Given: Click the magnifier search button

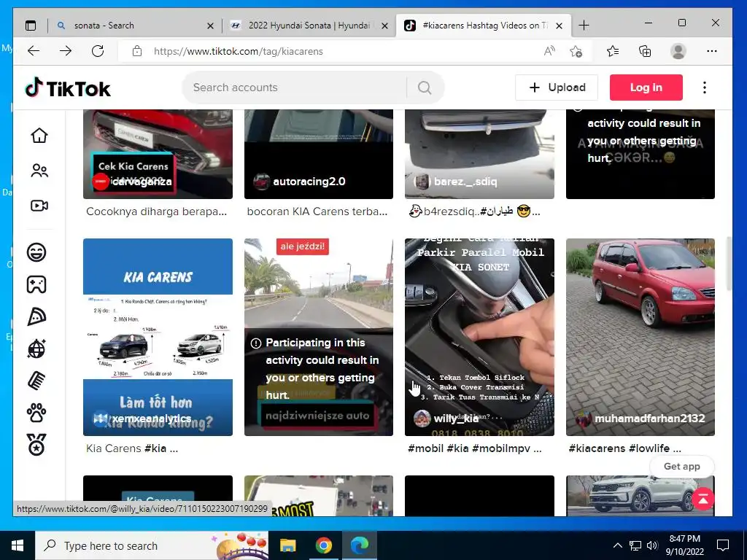Looking at the screenshot, I should tap(425, 87).
